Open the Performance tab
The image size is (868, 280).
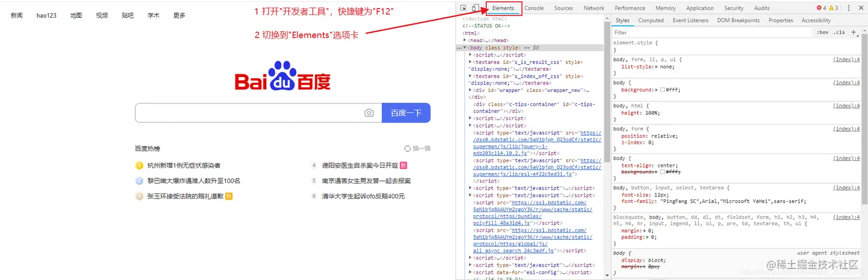[630, 8]
